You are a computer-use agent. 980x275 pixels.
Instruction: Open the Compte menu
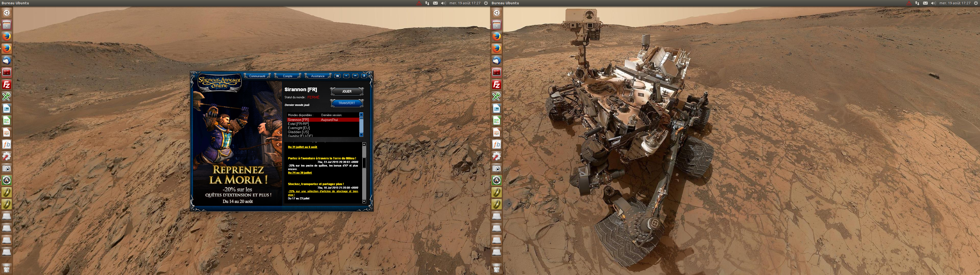288,76
